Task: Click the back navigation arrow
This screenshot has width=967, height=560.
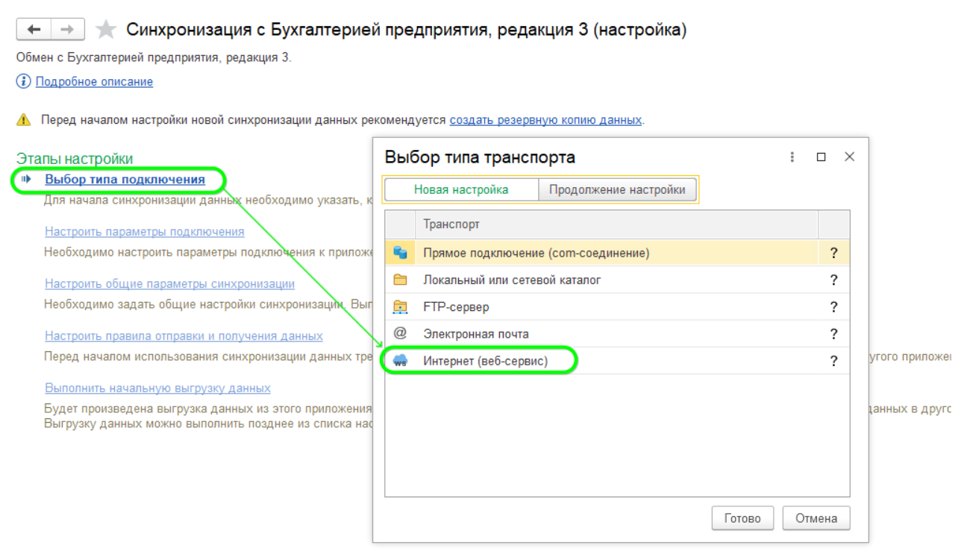Action: 34,30
